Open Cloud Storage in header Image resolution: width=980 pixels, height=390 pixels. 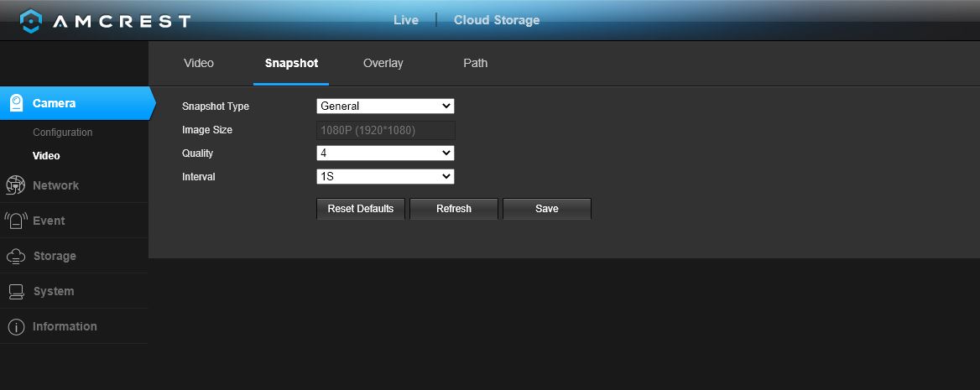click(x=496, y=20)
